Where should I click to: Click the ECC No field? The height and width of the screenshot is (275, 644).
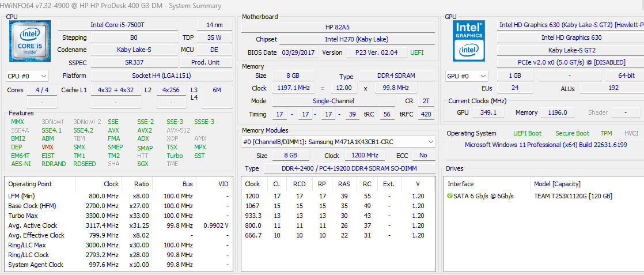pyautogui.click(x=423, y=156)
